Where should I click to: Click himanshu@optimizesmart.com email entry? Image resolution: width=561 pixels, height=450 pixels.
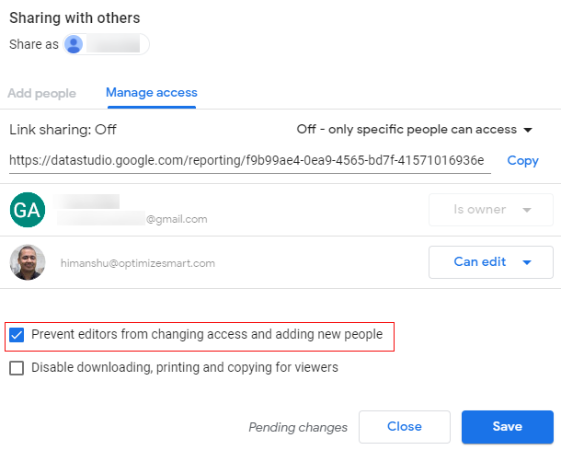pyautogui.click(x=138, y=263)
